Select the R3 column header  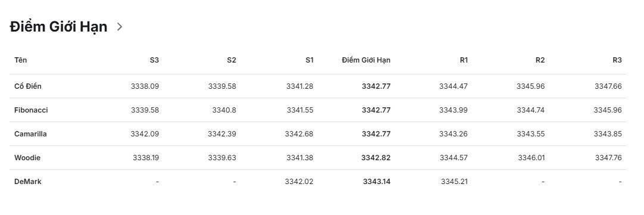pos(617,60)
